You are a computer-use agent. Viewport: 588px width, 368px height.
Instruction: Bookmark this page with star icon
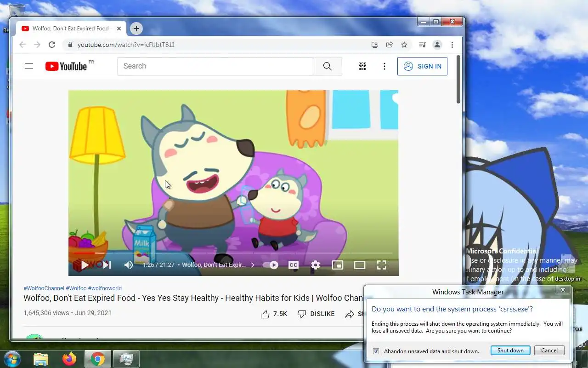[404, 45]
